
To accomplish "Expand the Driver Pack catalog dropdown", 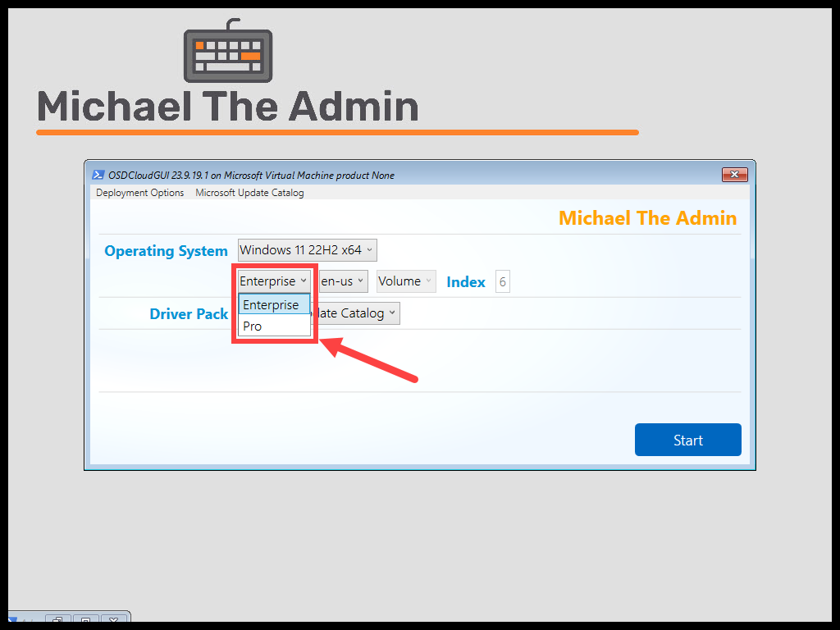I will point(355,313).
